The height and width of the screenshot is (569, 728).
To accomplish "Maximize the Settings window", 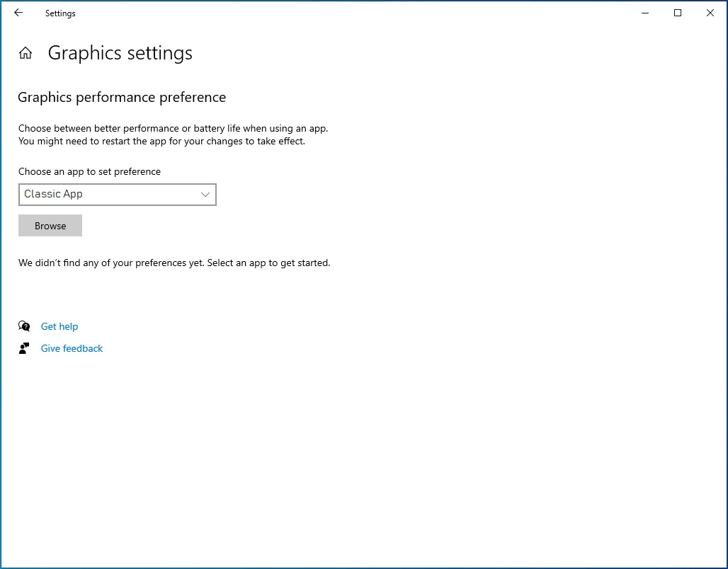I will [x=678, y=13].
